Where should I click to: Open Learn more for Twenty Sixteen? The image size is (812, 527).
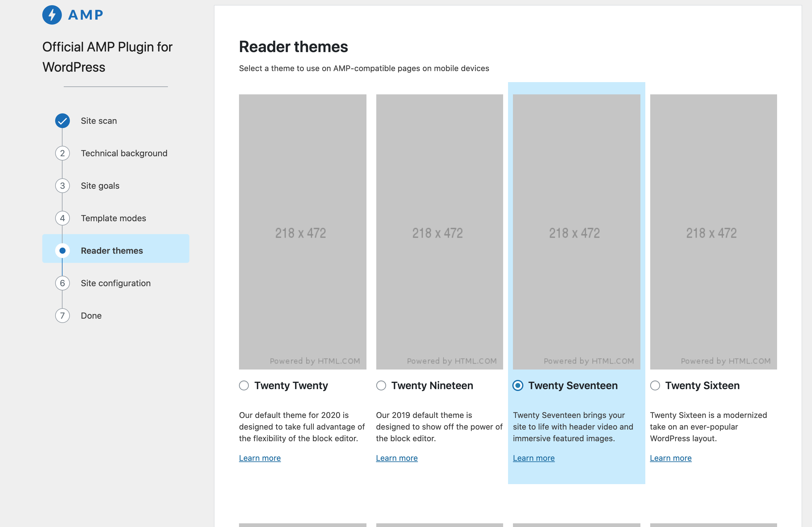(671, 458)
